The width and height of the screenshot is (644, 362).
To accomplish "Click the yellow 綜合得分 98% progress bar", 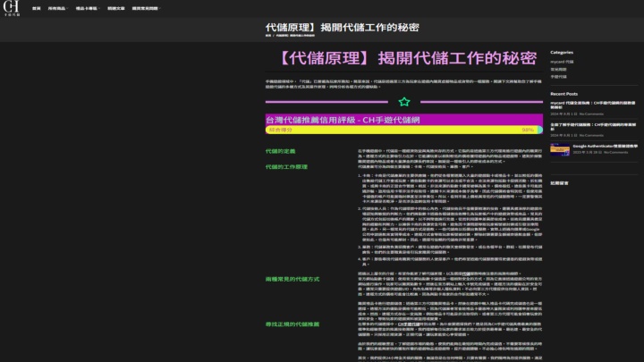I will (x=403, y=130).
